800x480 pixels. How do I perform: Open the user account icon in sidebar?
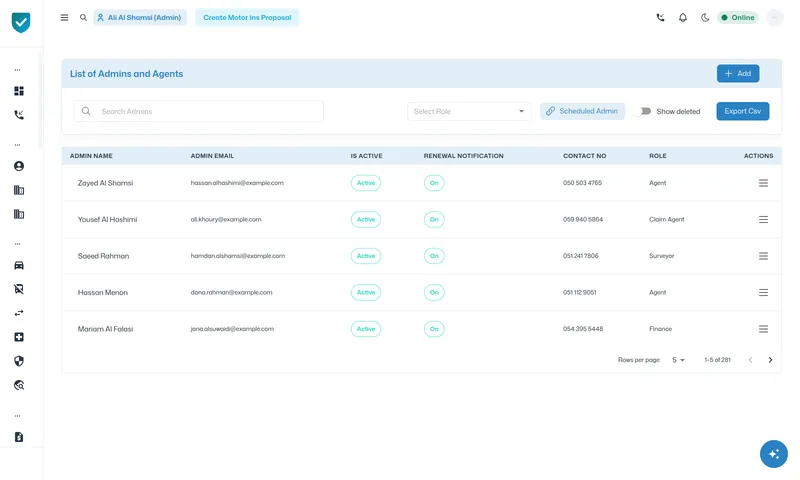(19, 166)
